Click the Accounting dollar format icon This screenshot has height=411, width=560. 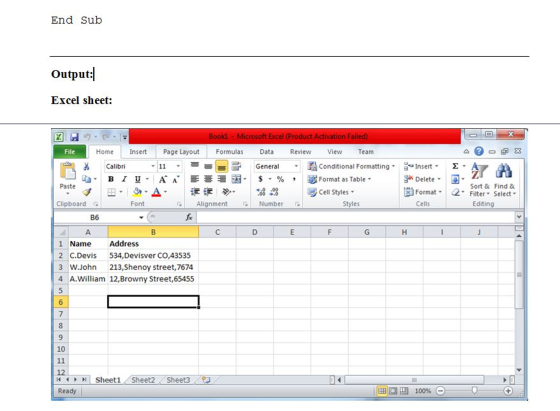point(261,179)
